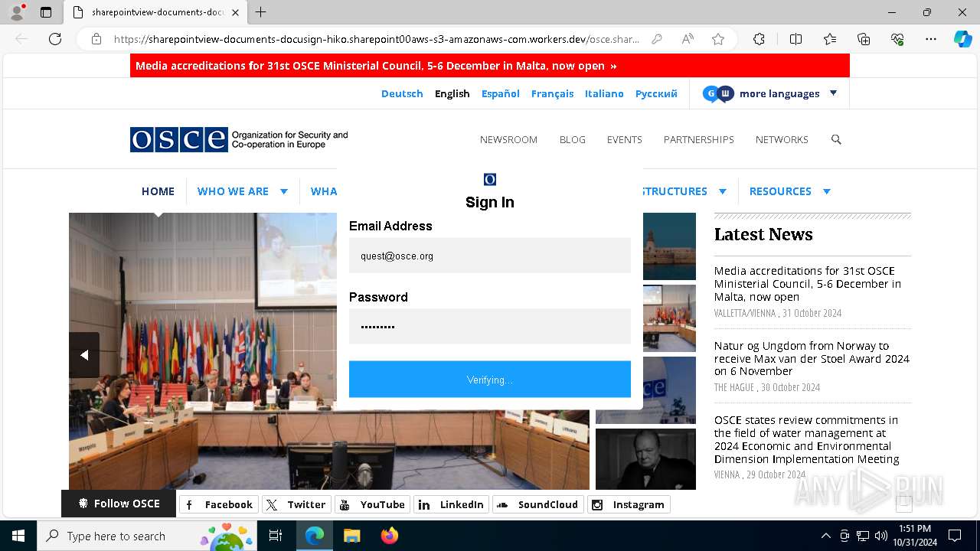Image resolution: width=980 pixels, height=551 pixels.
Task: Click the address bar URL
Action: coord(376,39)
